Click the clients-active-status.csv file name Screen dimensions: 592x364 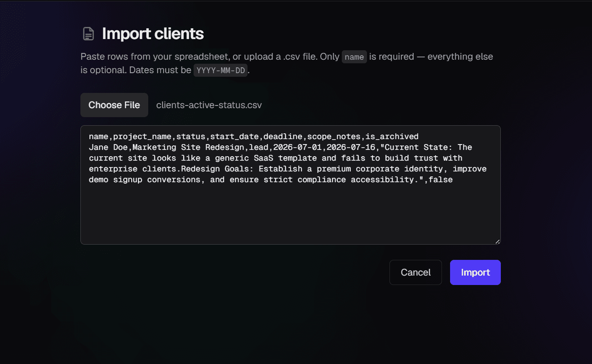coord(209,105)
